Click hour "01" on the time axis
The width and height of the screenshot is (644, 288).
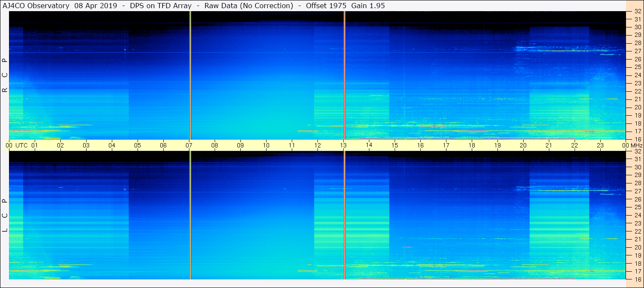pyautogui.click(x=35, y=145)
